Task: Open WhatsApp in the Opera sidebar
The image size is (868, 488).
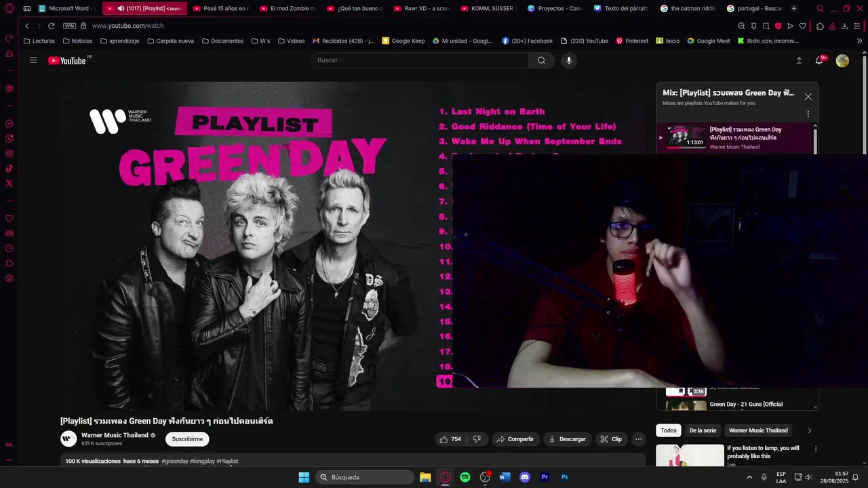Action: pyautogui.click(x=9, y=139)
